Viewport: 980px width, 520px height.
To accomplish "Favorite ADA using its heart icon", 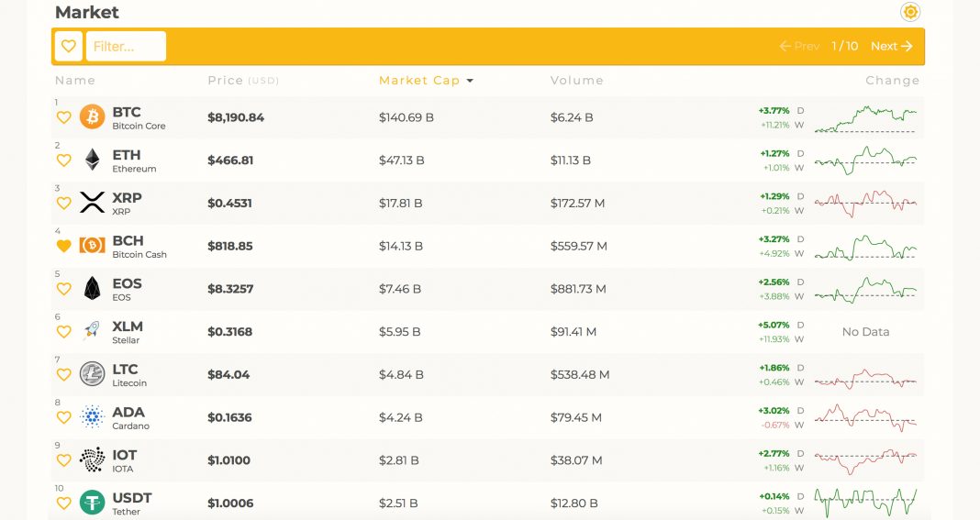I will 63,417.
